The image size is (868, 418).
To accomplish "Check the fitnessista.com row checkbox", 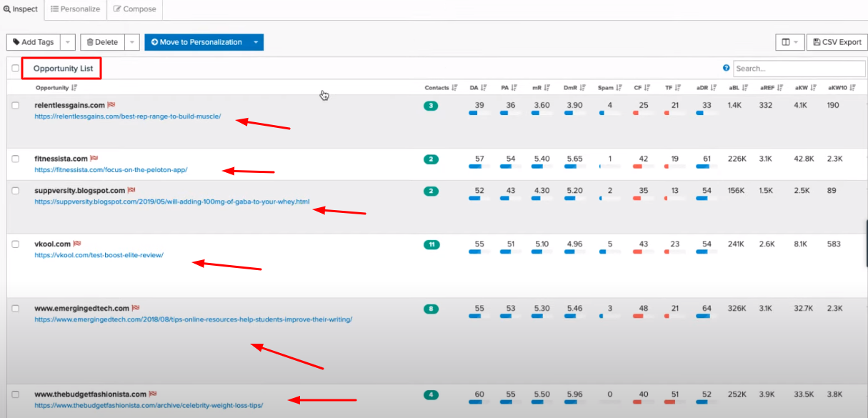I will click(16, 159).
